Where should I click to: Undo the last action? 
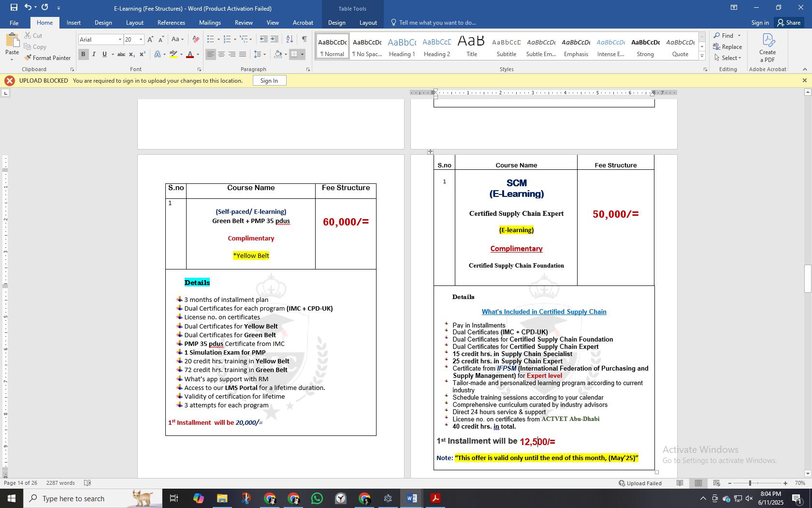28,7
